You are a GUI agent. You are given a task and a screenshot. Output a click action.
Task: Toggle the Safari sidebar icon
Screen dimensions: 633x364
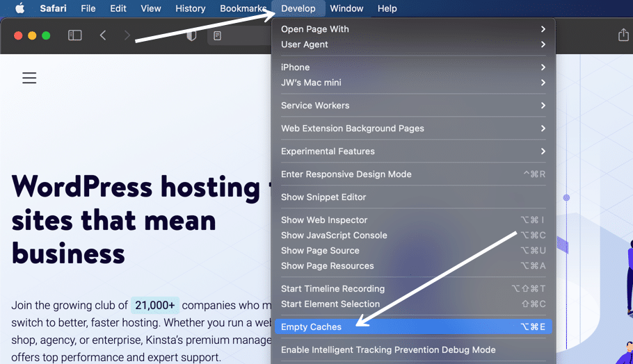[x=74, y=35]
